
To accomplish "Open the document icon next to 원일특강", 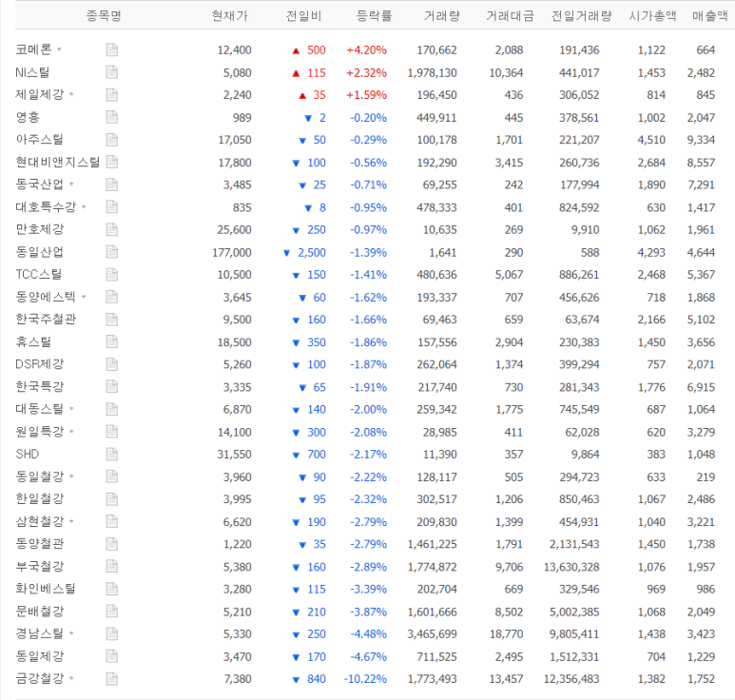I will pyautogui.click(x=111, y=432).
